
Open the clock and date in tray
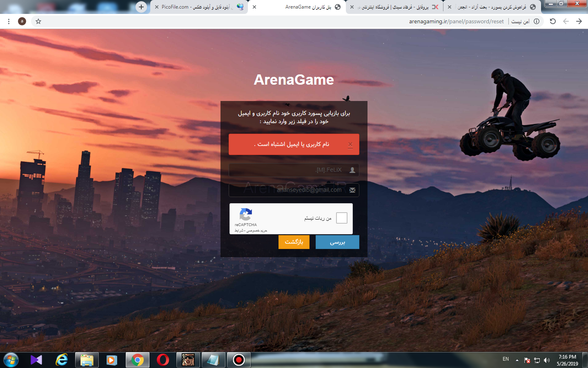[568, 360]
